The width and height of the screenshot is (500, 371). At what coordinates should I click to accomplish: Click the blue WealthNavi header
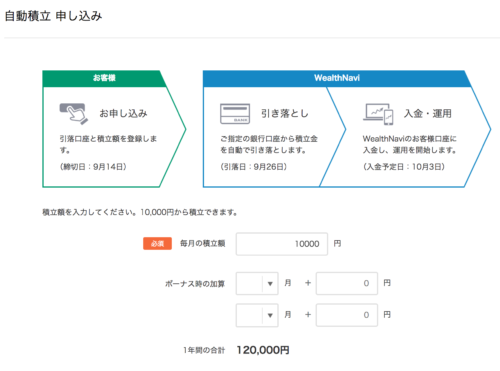pyautogui.click(x=337, y=78)
